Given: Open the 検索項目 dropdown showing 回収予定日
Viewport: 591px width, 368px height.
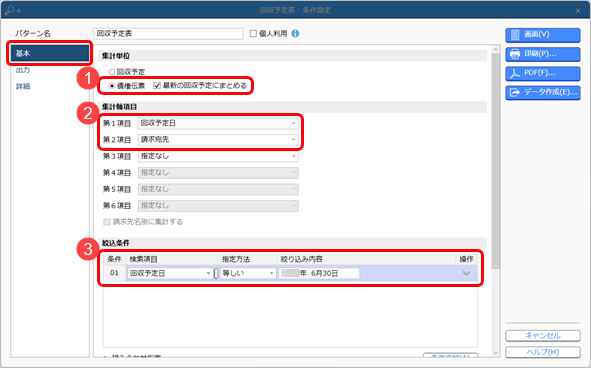Looking at the screenshot, I should (x=170, y=273).
